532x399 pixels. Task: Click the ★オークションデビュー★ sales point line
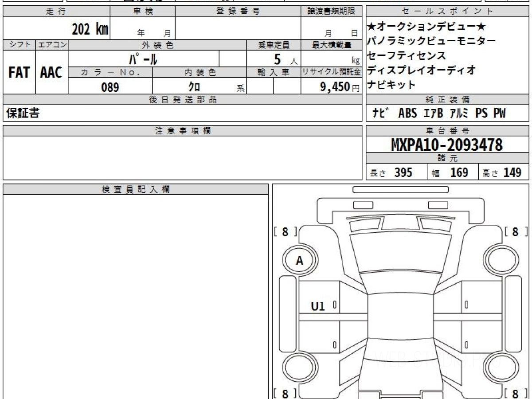pos(427,27)
